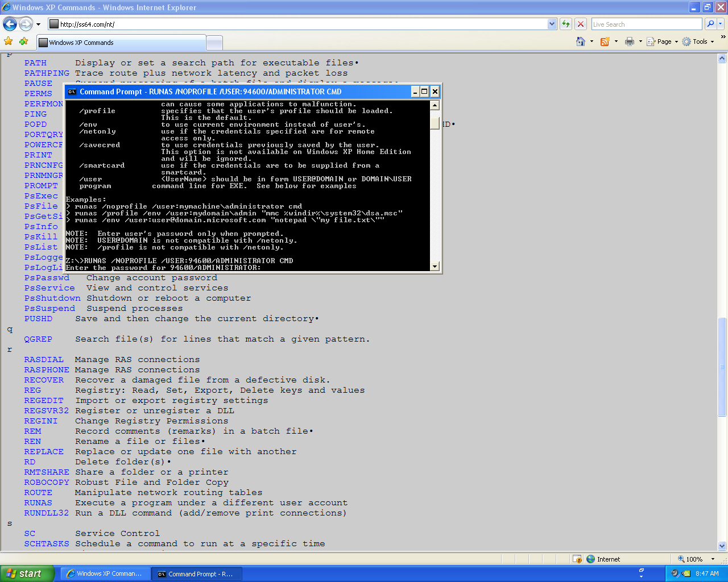Open the Windows Start menu
This screenshot has height=582, width=728.
pyautogui.click(x=27, y=573)
